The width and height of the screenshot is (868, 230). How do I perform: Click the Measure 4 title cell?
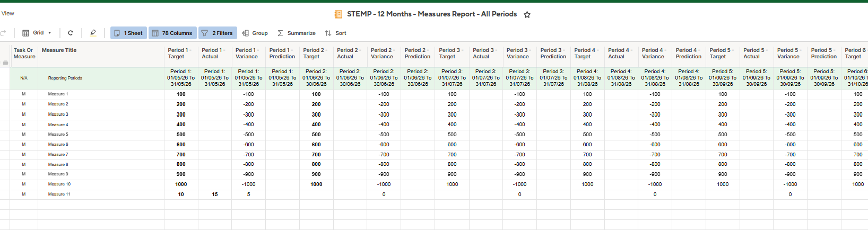pyautogui.click(x=101, y=125)
